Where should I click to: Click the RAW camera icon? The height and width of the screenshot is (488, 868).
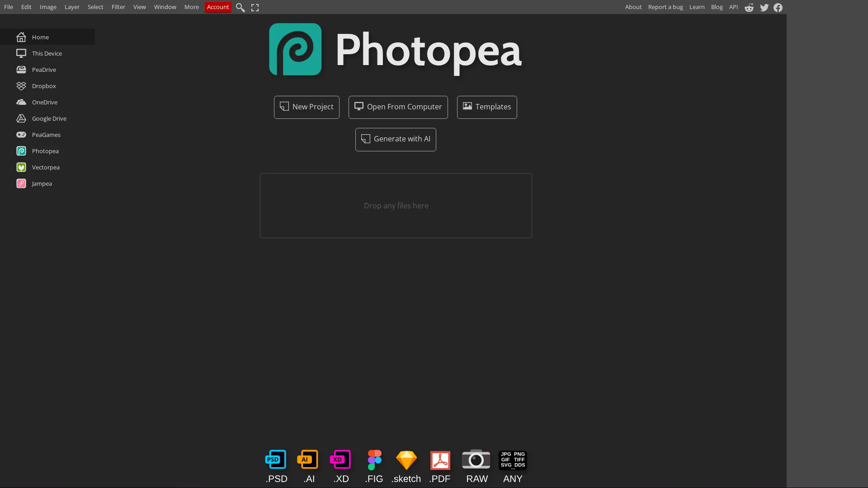tap(476, 460)
